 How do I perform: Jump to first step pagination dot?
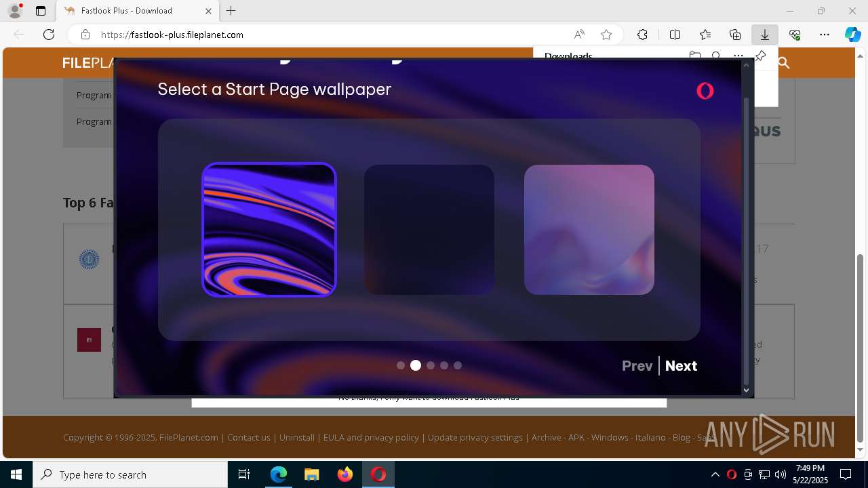401,365
